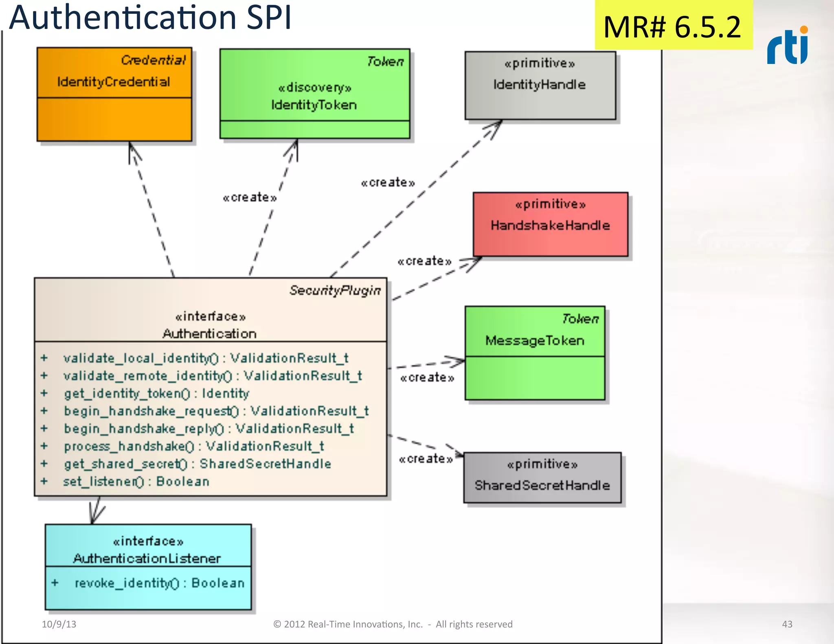Image resolution: width=834 pixels, height=644 pixels.
Task: Click set_listener() method entry
Action: coord(136,482)
